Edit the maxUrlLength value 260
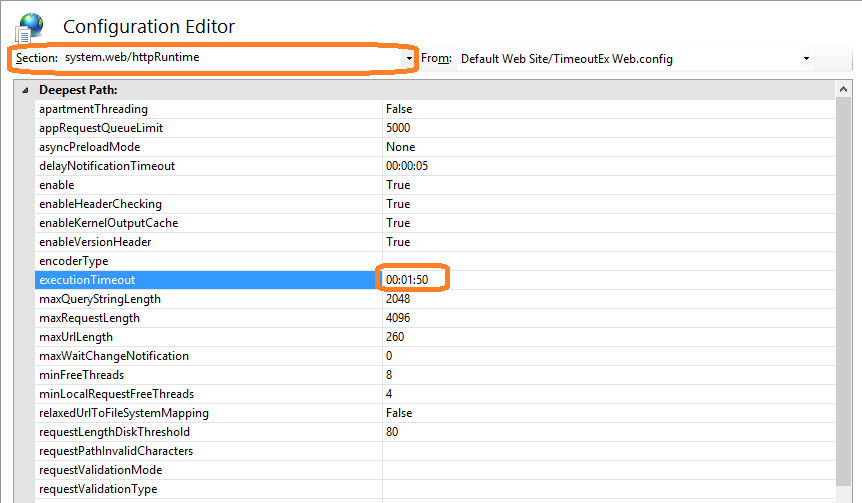862x503 pixels. click(395, 337)
